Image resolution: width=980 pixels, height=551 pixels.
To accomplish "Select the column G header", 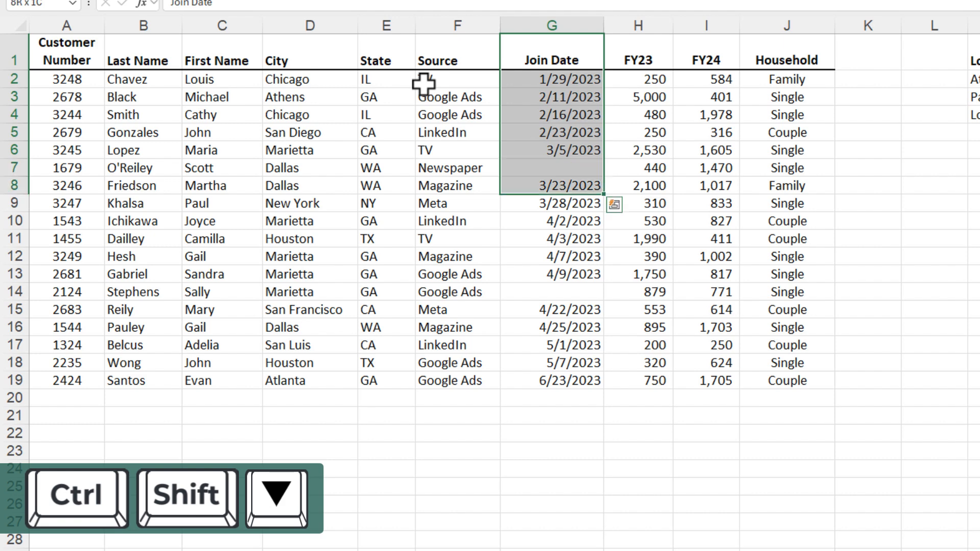I will coord(551,25).
